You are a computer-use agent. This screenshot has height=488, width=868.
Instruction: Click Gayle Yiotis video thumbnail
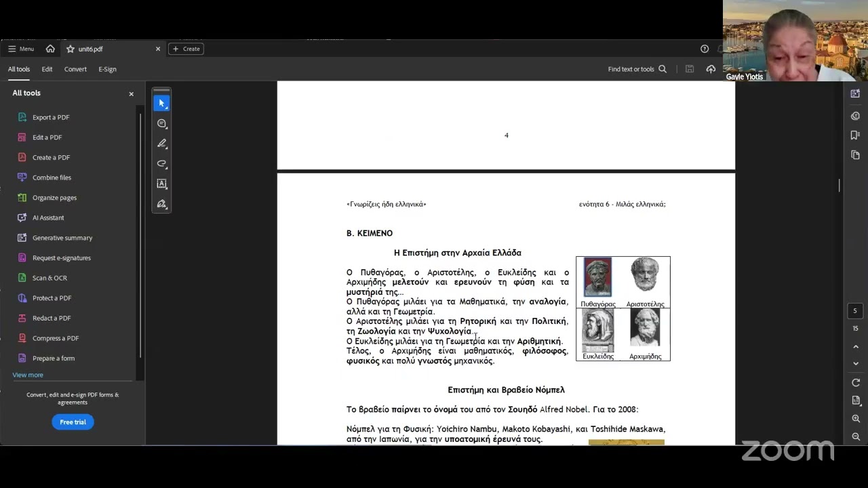click(x=795, y=41)
